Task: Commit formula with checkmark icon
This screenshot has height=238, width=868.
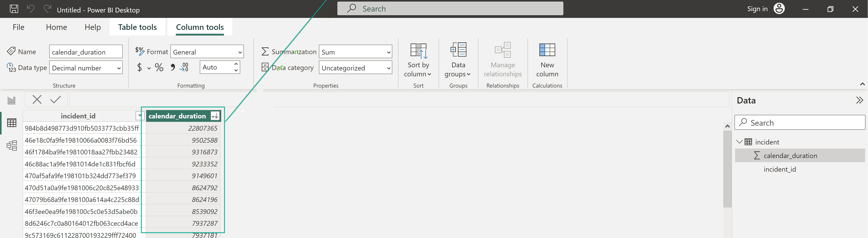Action: [56, 100]
